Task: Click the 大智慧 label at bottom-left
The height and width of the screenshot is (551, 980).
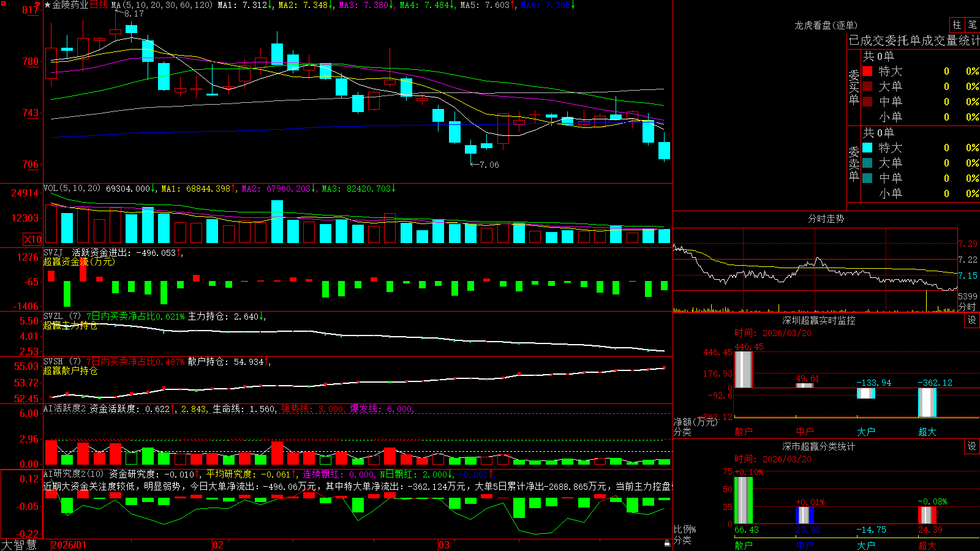Action: pos(18,545)
